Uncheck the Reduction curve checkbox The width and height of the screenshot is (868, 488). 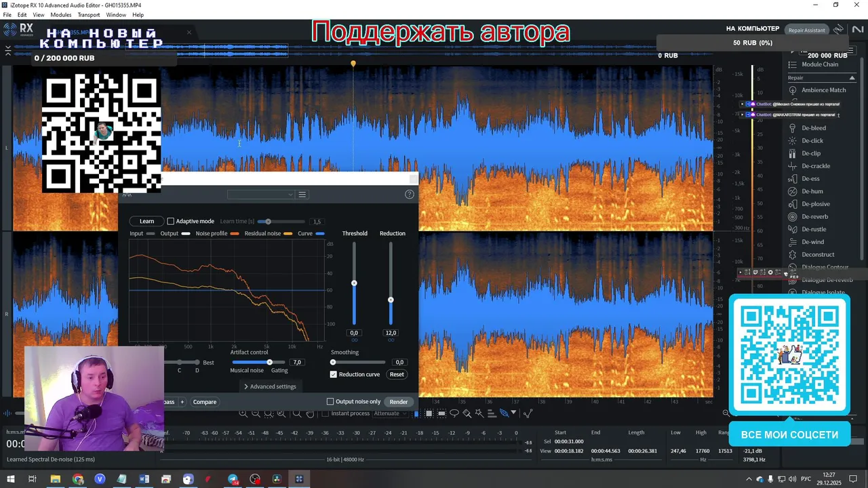click(x=334, y=374)
